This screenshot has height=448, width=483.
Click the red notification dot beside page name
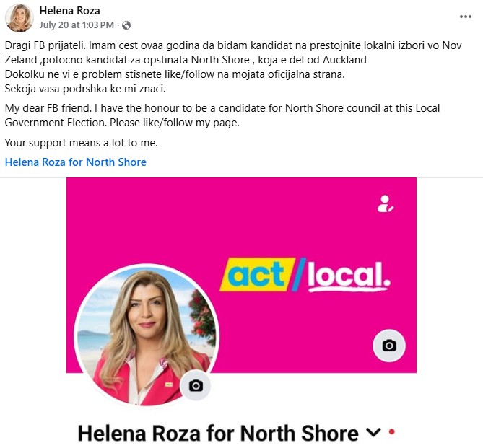pyautogui.click(x=391, y=431)
